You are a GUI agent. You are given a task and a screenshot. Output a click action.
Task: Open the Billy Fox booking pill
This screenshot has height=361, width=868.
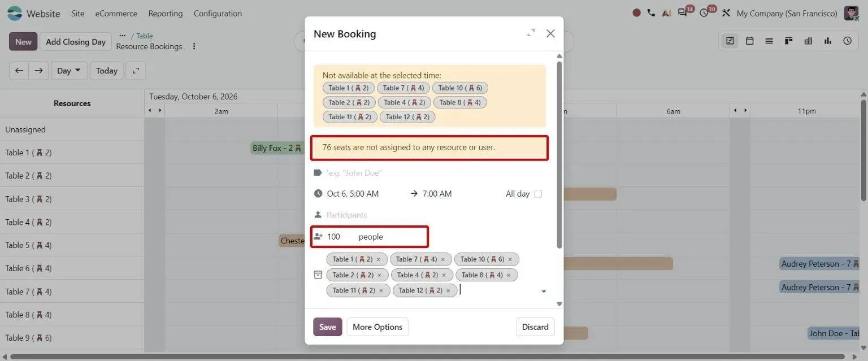277,148
